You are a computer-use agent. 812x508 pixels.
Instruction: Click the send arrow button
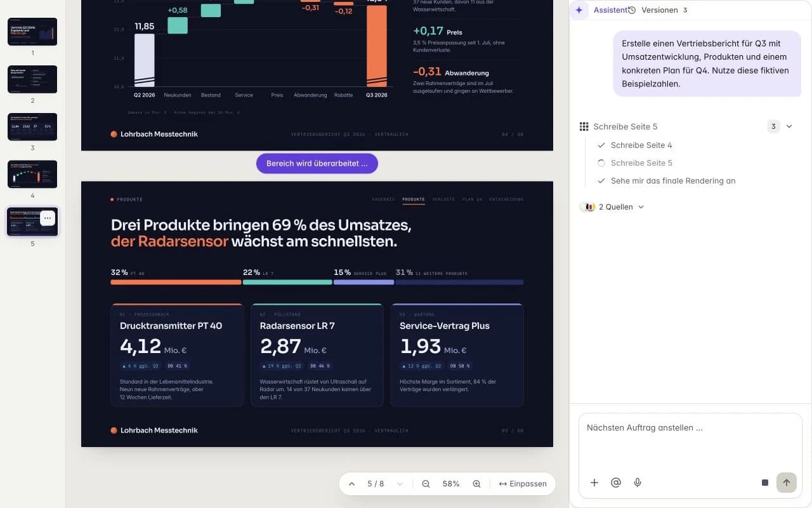pos(787,483)
